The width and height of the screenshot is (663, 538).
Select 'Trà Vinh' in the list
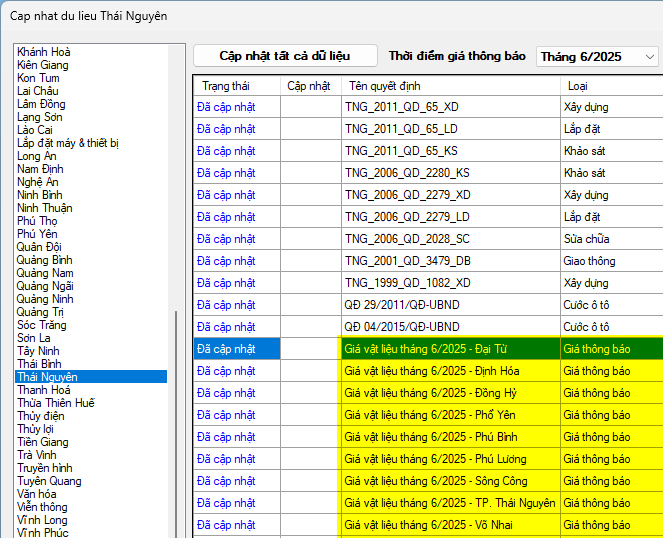pyautogui.click(x=36, y=455)
